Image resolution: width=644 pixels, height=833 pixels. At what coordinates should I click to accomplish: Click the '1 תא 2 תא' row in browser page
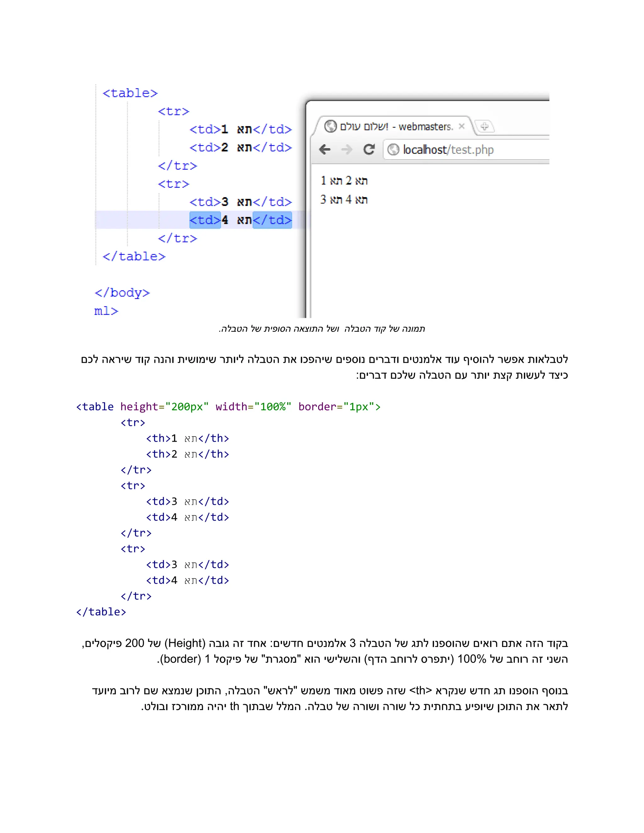click(x=344, y=180)
